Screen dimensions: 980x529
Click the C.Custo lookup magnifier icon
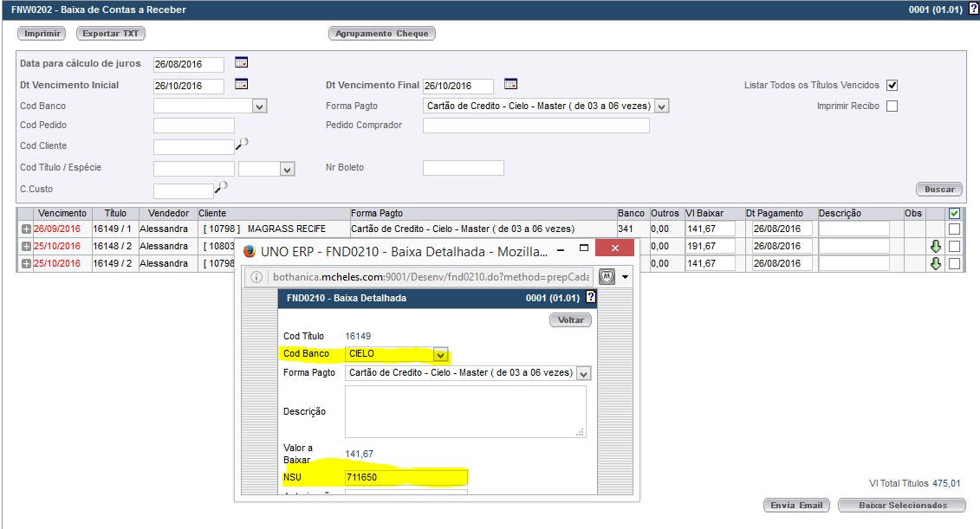(221, 187)
